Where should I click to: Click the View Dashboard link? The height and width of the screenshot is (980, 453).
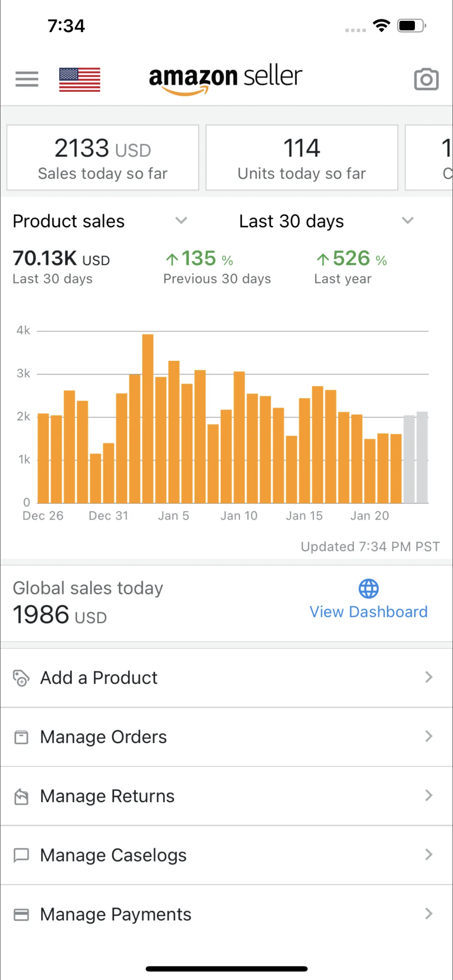(368, 612)
